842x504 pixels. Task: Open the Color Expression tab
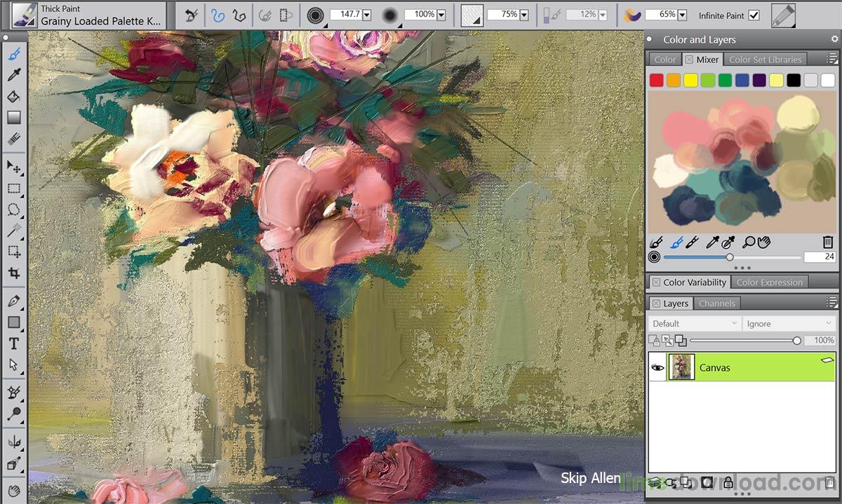coord(769,282)
